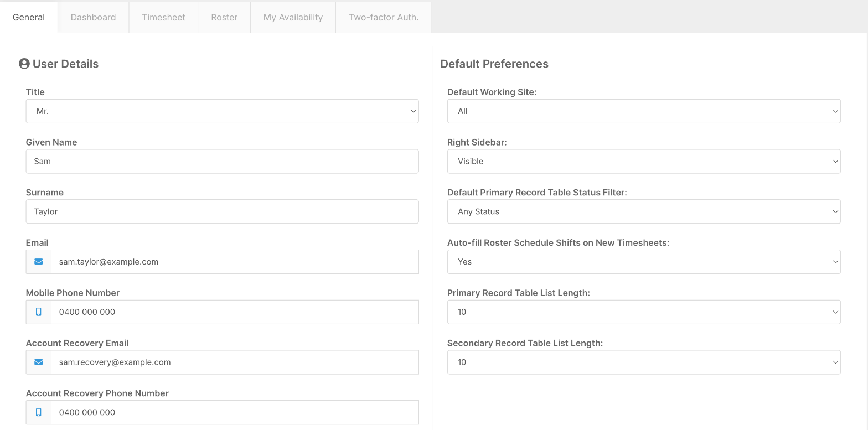Image resolution: width=868 pixels, height=430 pixels.
Task: Click the Mobile Phone Number input field
Action: point(235,312)
